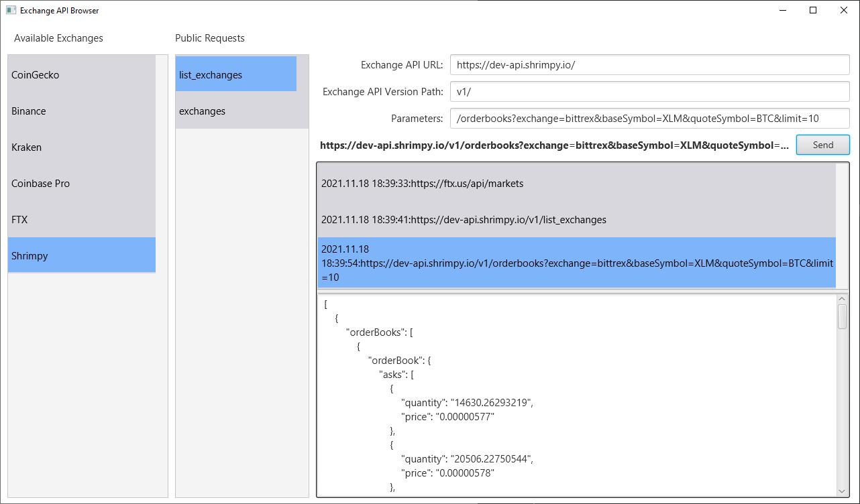Select CoinGecko in Available Exchanges
Screen dimensions: 860x504
click(x=81, y=75)
